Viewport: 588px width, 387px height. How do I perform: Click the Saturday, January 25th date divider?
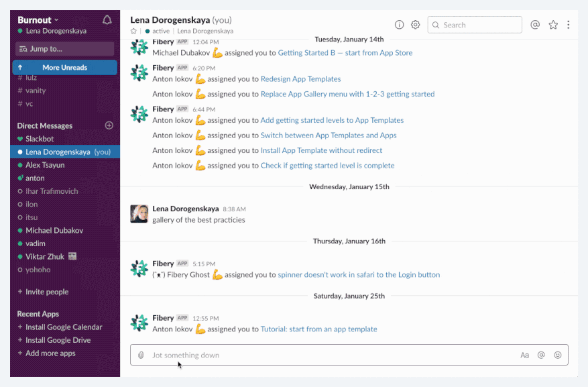click(x=349, y=296)
